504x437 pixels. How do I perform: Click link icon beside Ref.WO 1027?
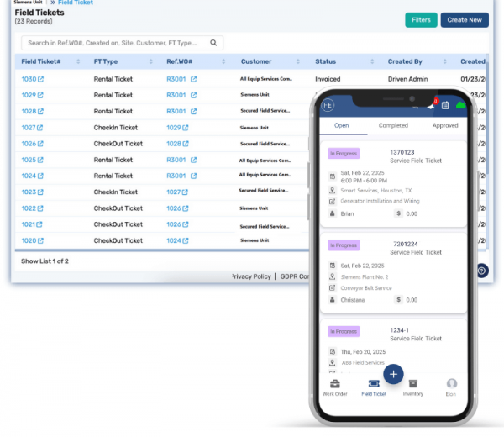point(185,192)
